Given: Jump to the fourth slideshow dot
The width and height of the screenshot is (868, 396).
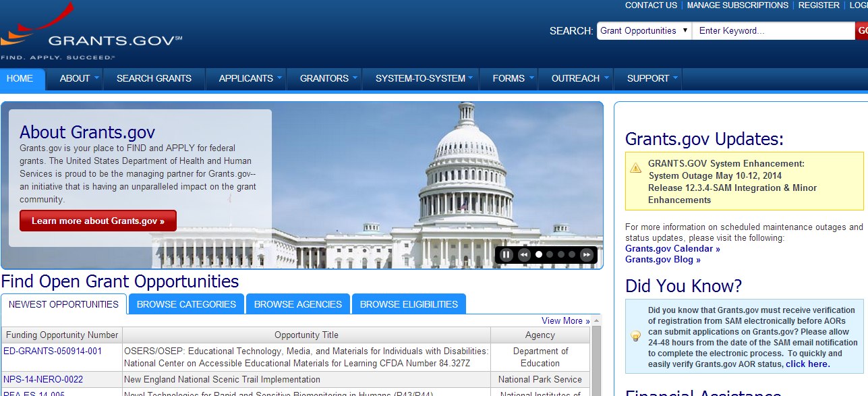Looking at the screenshot, I should click(572, 255).
